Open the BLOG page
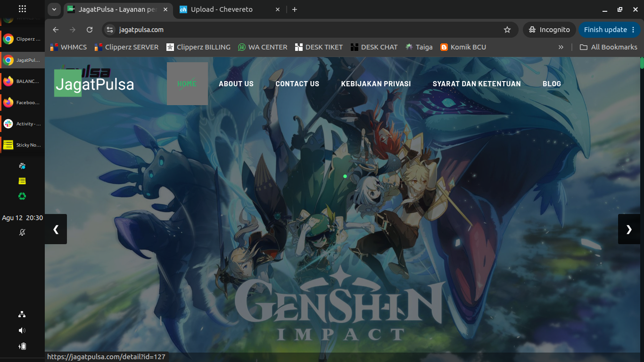 [552, 84]
